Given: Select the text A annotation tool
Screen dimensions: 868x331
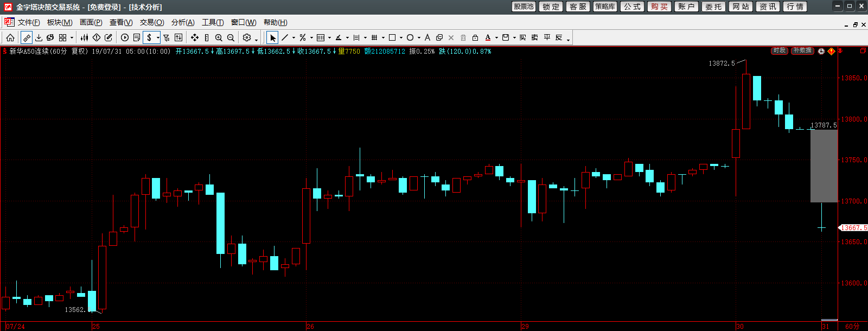Looking at the screenshot, I should (427, 37).
